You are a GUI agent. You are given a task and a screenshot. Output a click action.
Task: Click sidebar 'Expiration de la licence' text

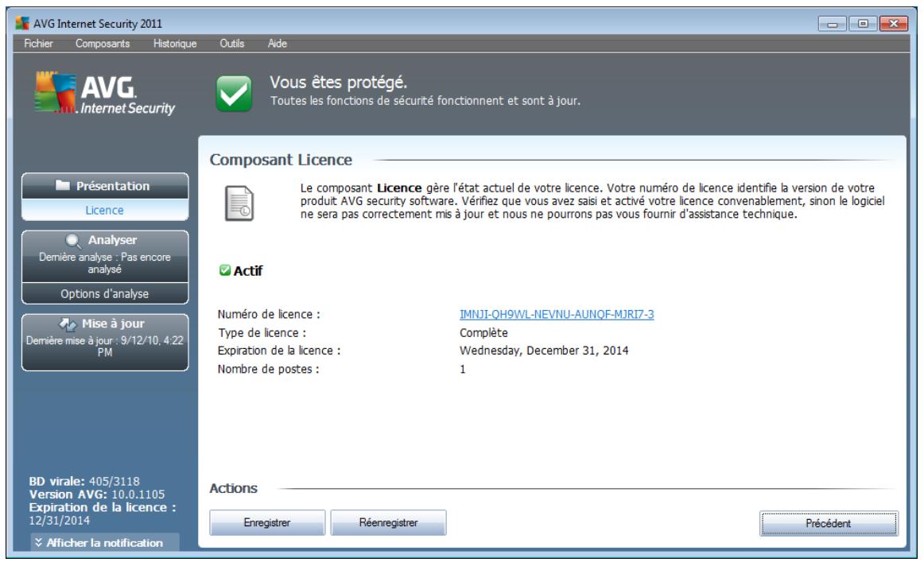coord(103,507)
